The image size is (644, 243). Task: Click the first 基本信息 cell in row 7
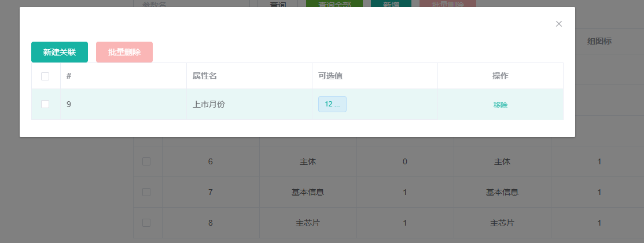tap(308, 192)
